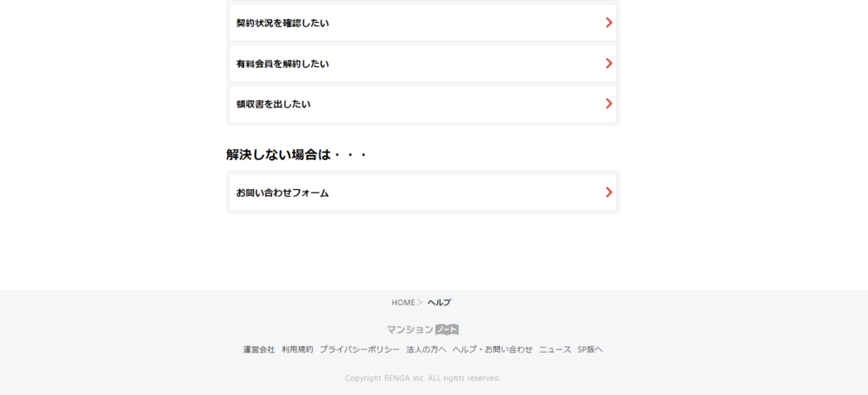This screenshot has height=395, width=868.
Task: Open the 領収書を出したい help item
Action: pos(423,104)
